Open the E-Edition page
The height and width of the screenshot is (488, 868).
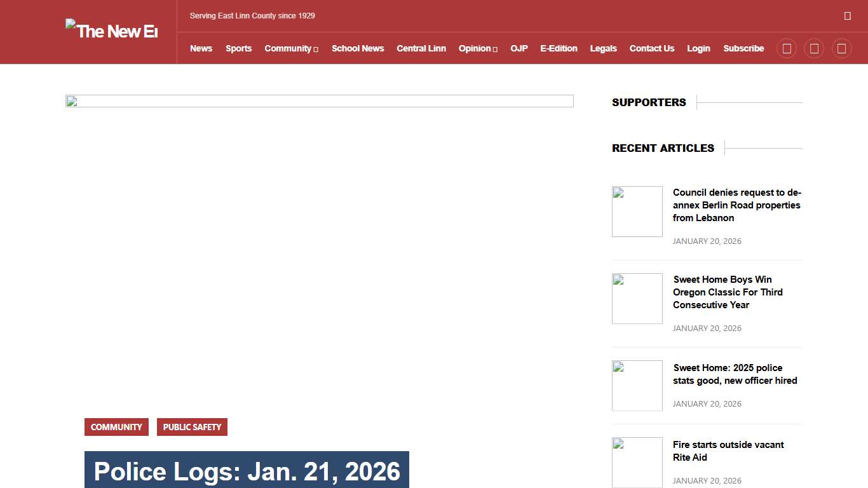[x=559, y=48]
